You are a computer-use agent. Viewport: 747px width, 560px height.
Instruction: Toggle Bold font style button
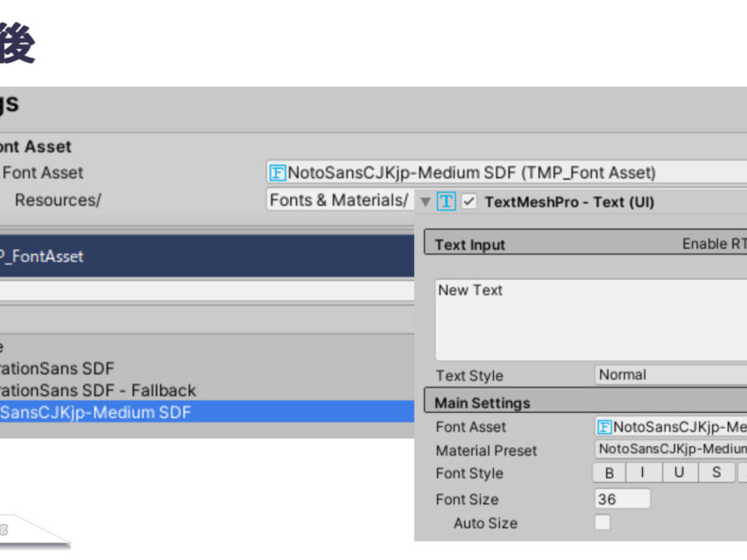pyautogui.click(x=609, y=472)
